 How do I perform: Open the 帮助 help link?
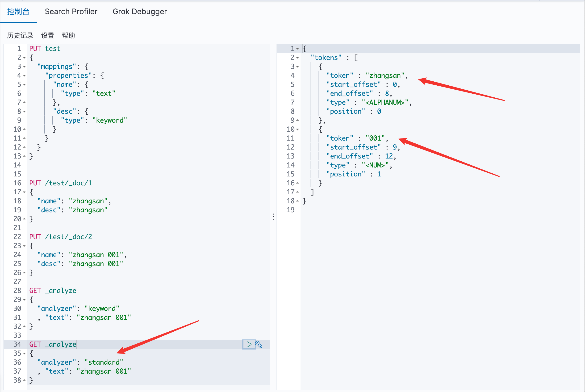(x=68, y=36)
